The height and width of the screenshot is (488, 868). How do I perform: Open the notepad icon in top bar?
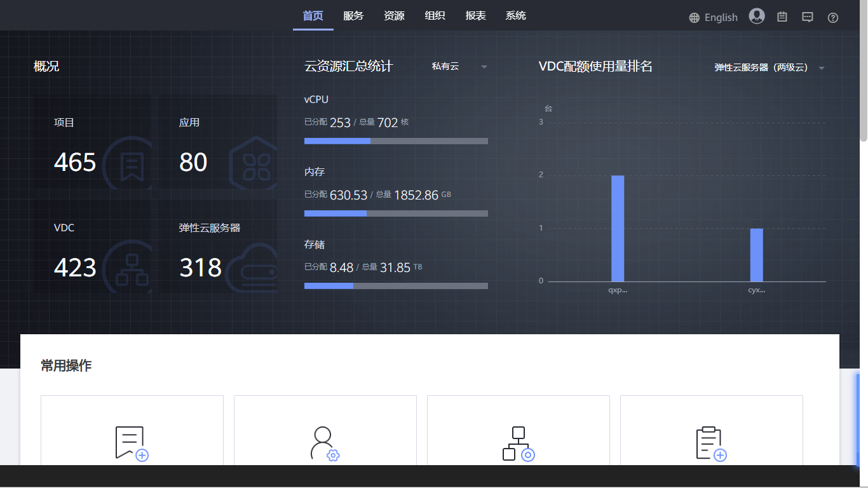tap(782, 17)
